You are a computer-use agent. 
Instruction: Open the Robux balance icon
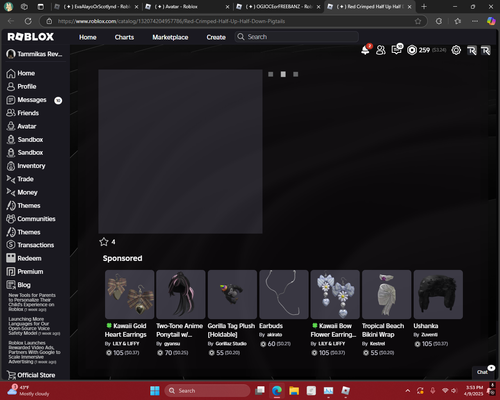(x=412, y=50)
